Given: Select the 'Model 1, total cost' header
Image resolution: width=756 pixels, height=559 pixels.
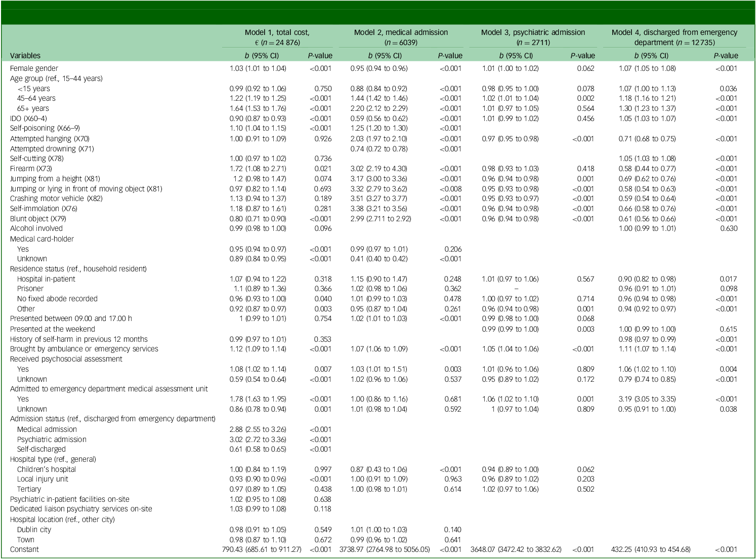Looking at the screenshot, I should point(277,32).
